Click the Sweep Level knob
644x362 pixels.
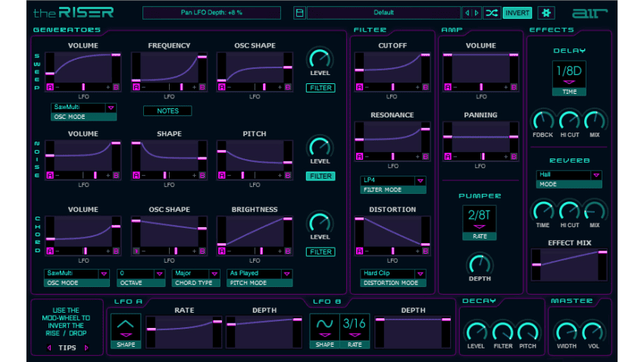[320, 59]
